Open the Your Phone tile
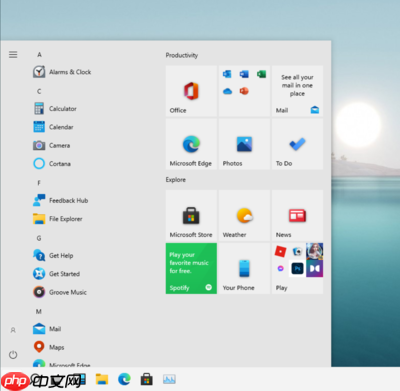 [244, 268]
